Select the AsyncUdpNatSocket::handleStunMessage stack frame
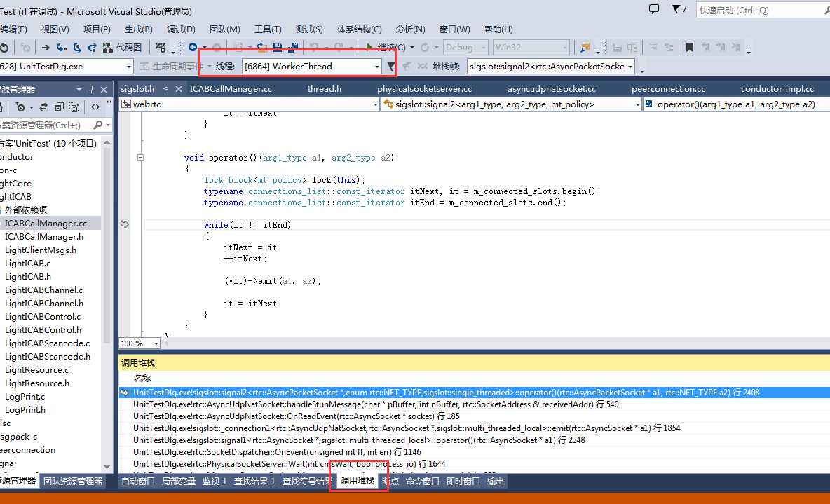This screenshot has width=830, height=504. [376, 404]
